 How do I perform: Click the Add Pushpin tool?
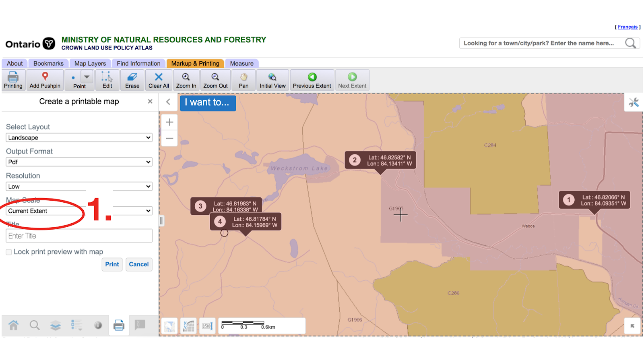coord(45,80)
